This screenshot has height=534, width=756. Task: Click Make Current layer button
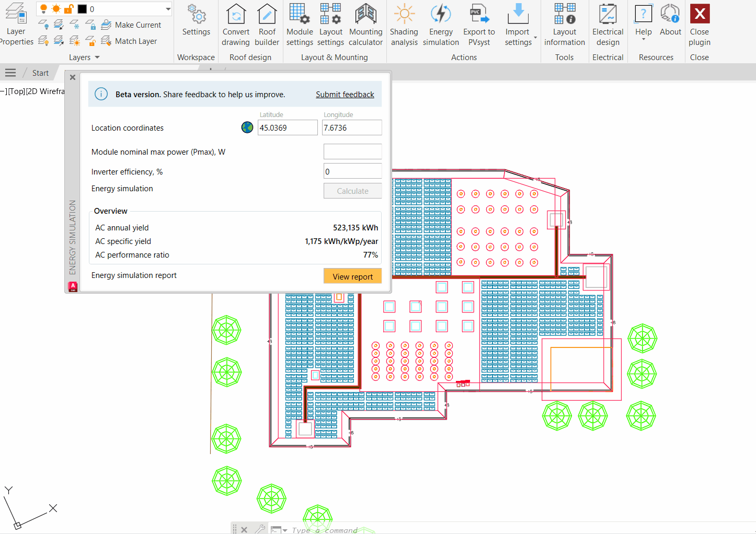(x=131, y=25)
